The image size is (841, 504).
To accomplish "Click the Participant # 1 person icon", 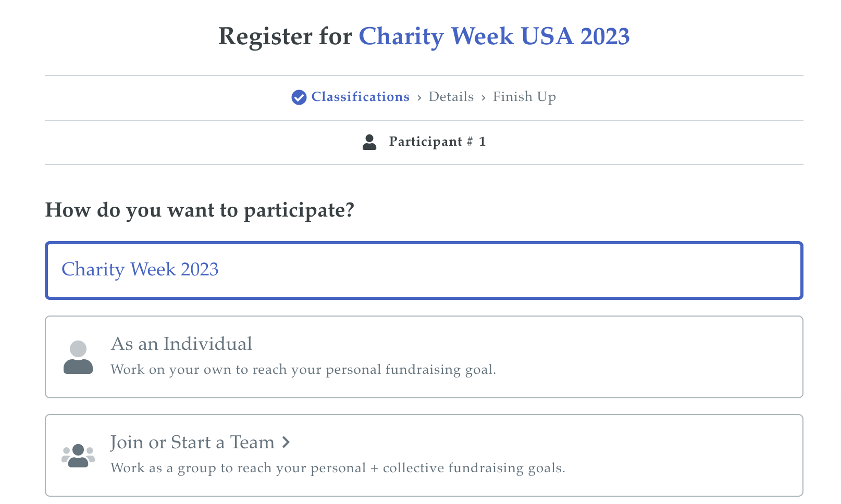I will 369,141.
